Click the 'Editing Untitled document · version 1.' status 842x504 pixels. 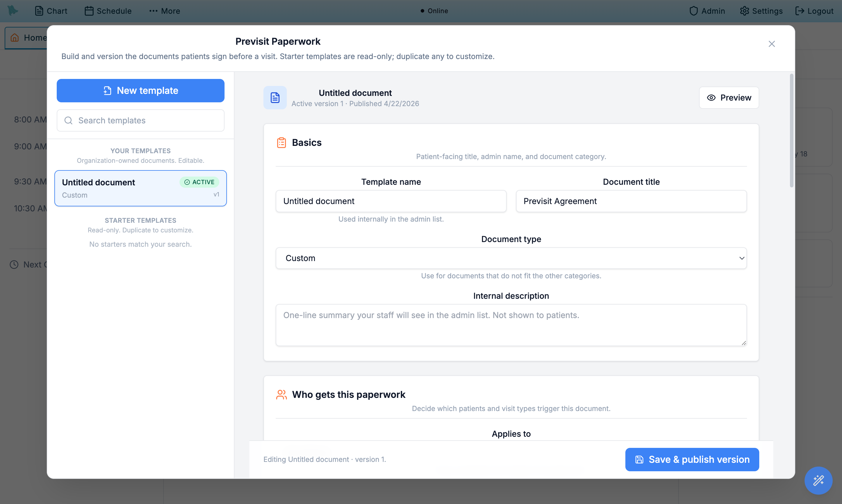(x=325, y=460)
